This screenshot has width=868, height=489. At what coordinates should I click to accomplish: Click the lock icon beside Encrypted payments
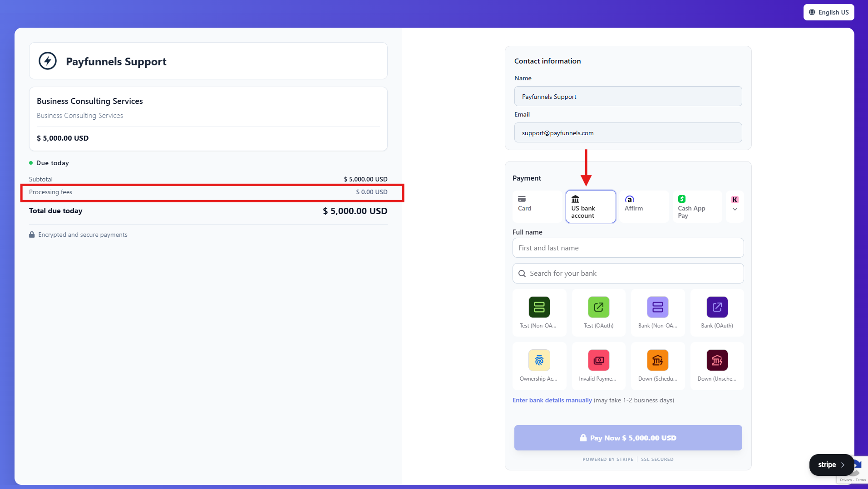click(x=32, y=235)
